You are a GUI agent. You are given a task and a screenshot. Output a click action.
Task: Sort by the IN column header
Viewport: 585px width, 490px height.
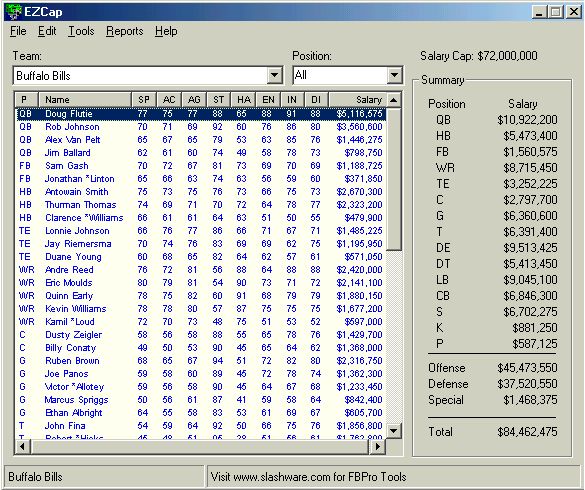point(292,99)
